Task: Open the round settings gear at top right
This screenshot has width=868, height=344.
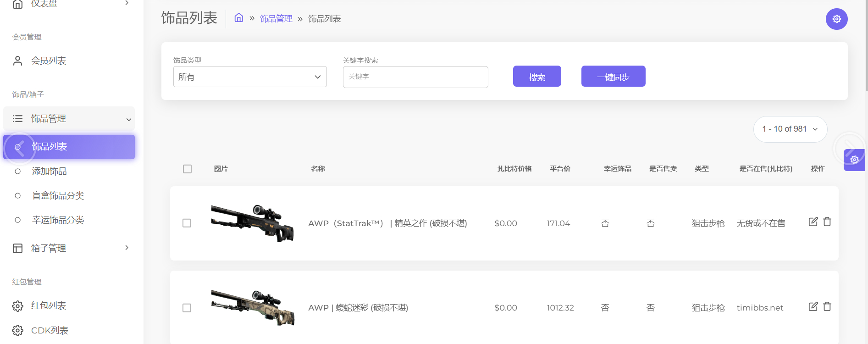Action: 836,19
